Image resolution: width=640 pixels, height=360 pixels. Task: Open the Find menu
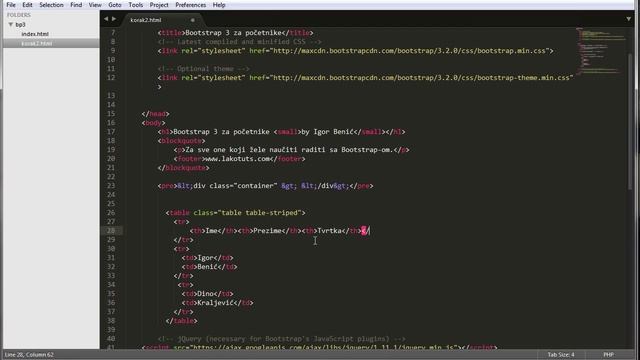76,5
